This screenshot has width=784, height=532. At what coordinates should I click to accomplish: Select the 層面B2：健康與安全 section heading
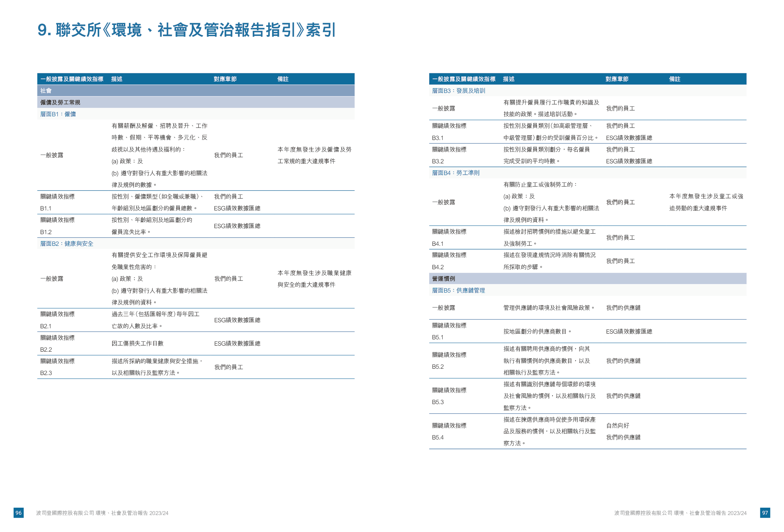tap(67, 244)
